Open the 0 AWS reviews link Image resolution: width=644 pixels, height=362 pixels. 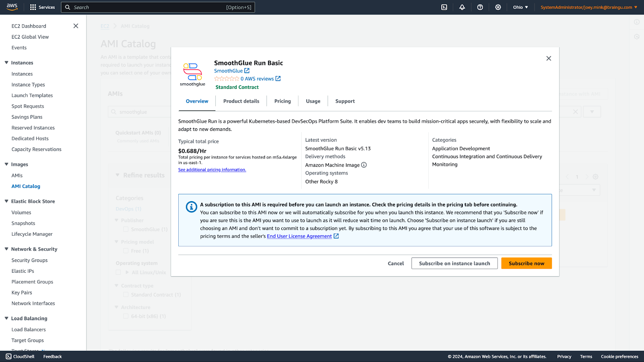coord(257,79)
